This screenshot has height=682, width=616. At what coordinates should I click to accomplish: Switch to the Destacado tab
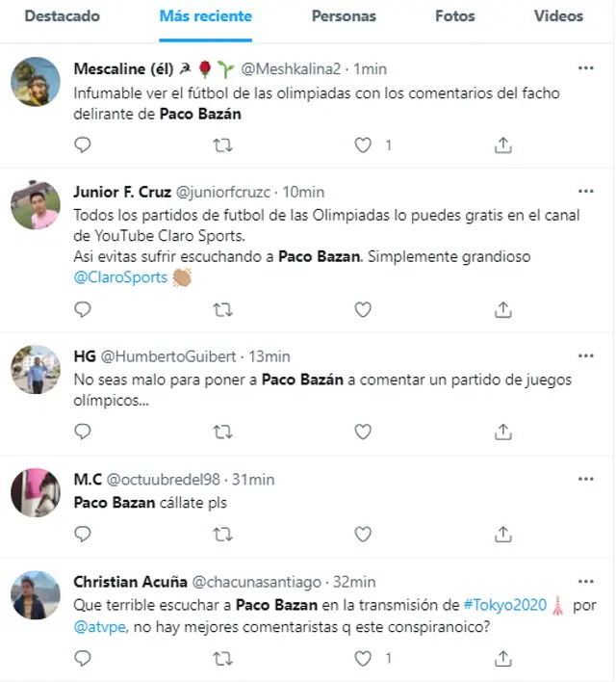click(x=62, y=16)
